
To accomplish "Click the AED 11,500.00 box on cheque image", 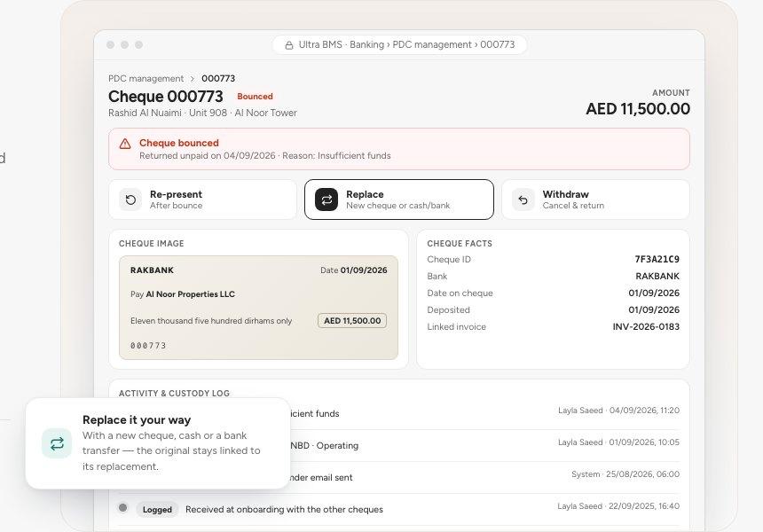I will pos(352,321).
